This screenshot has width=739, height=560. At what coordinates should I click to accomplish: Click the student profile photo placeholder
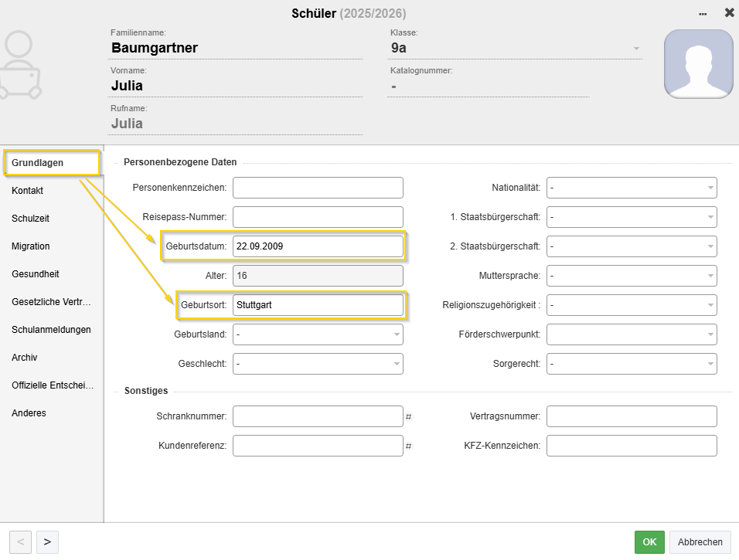698,64
